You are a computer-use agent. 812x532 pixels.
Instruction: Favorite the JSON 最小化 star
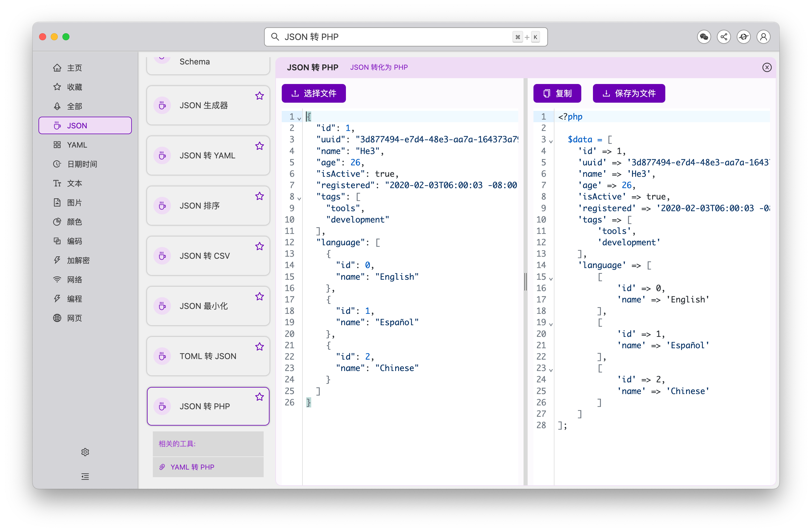[260, 297]
